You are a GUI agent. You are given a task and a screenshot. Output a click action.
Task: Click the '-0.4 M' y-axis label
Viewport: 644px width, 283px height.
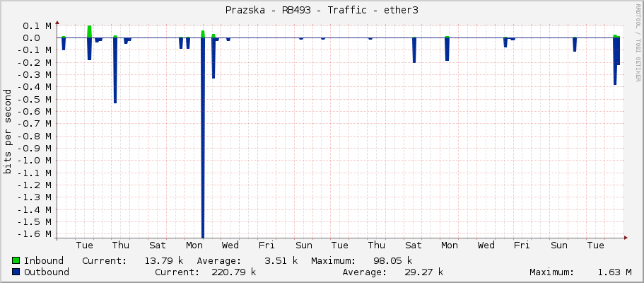coord(34,87)
